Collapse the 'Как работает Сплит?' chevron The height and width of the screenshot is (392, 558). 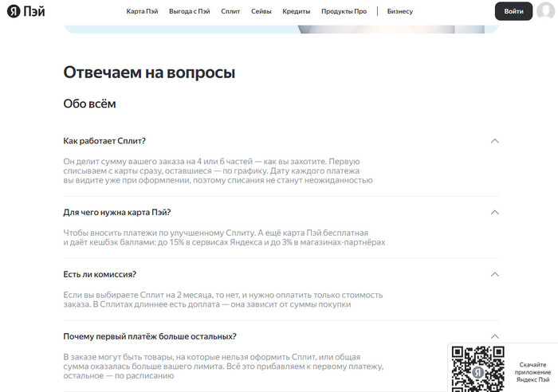click(495, 141)
